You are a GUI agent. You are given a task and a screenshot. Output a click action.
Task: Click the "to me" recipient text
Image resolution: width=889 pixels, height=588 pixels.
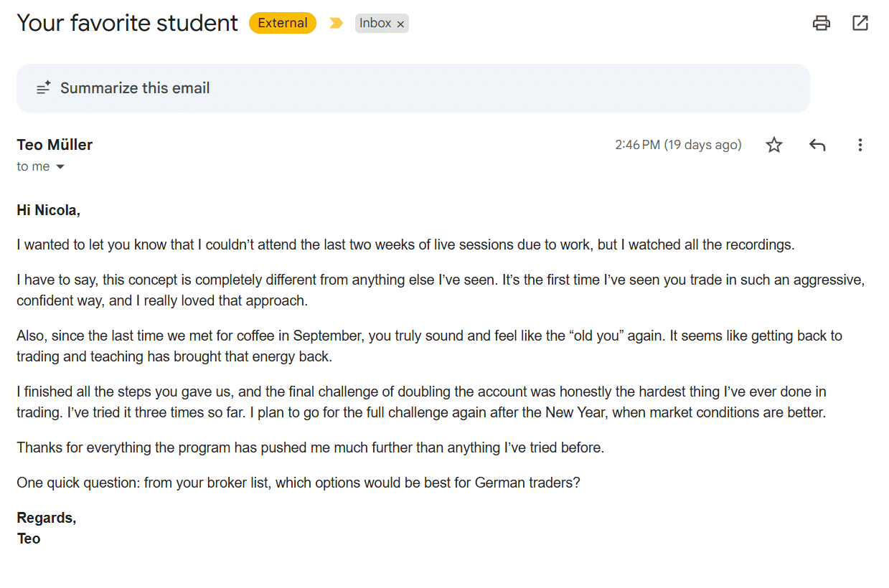click(x=33, y=166)
